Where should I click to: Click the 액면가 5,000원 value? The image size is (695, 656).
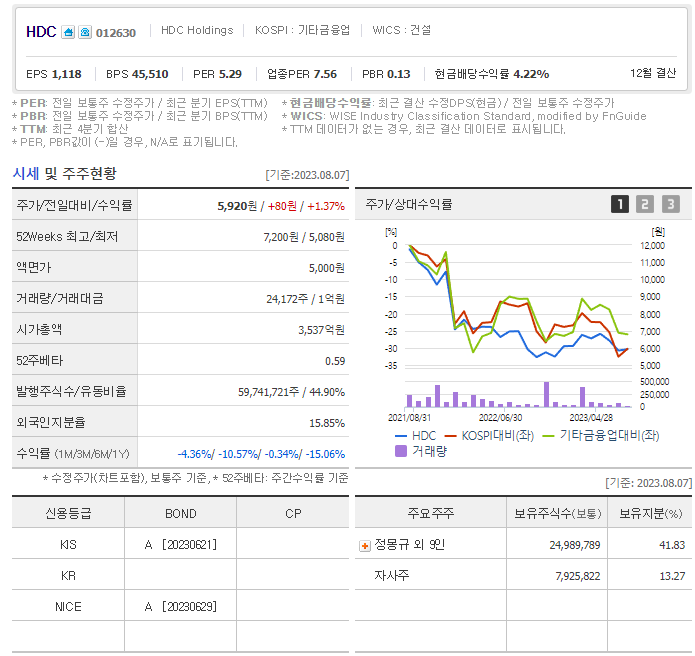pyautogui.click(x=327, y=268)
